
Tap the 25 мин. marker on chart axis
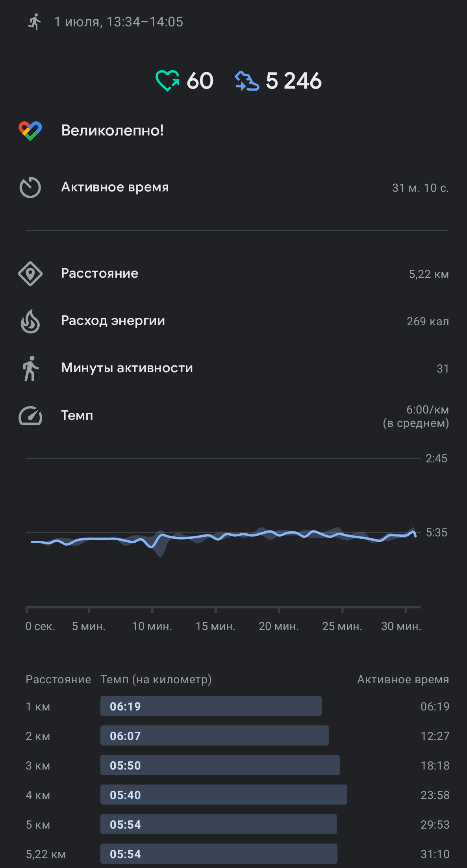pyautogui.click(x=342, y=626)
